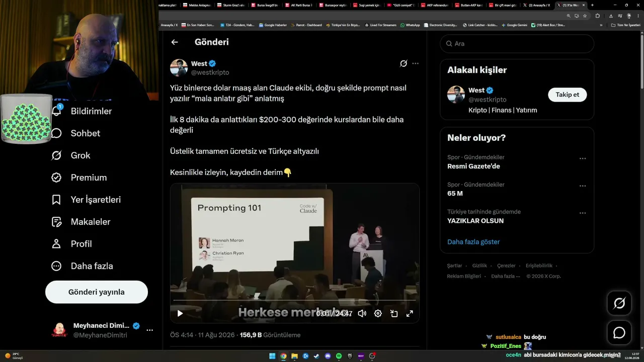Open Spotify from the taskbar

pyautogui.click(x=339, y=356)
